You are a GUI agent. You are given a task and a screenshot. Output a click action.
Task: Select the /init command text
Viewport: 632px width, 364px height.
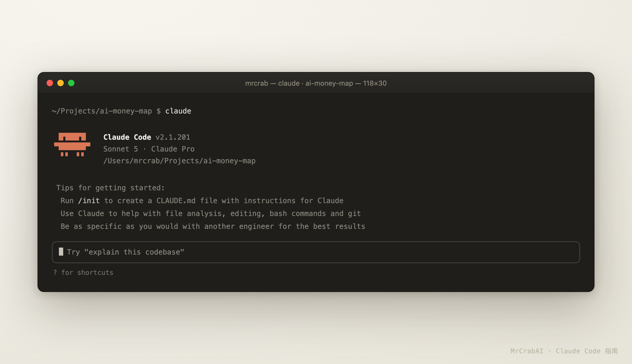tap(89, 201)
